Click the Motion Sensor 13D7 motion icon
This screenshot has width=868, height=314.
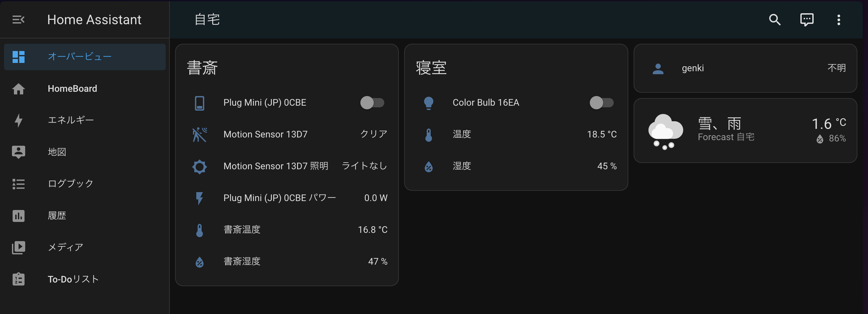pyautogui.click(x=200, y=134)
